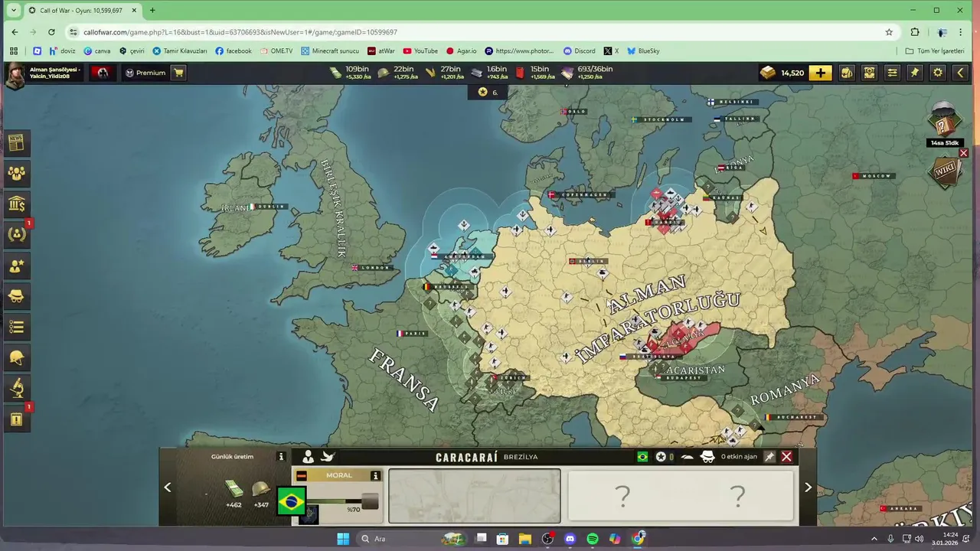Reload the page in Chrome
This screenshot has width=980, height=551.
click(x=51, y=32)
